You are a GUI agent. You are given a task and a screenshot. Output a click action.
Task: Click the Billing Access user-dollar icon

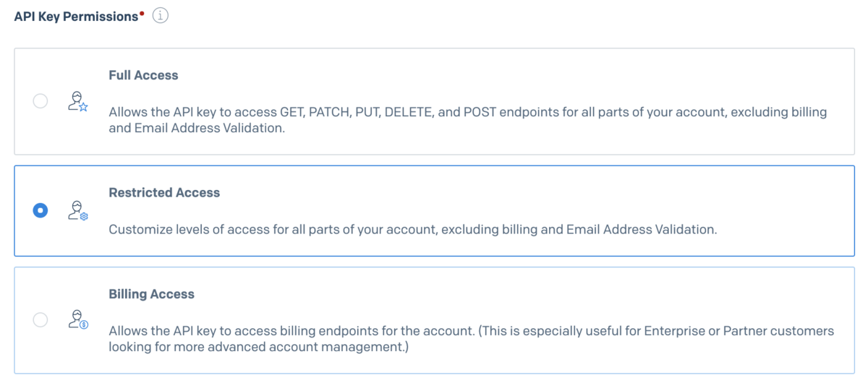(77, 319)
